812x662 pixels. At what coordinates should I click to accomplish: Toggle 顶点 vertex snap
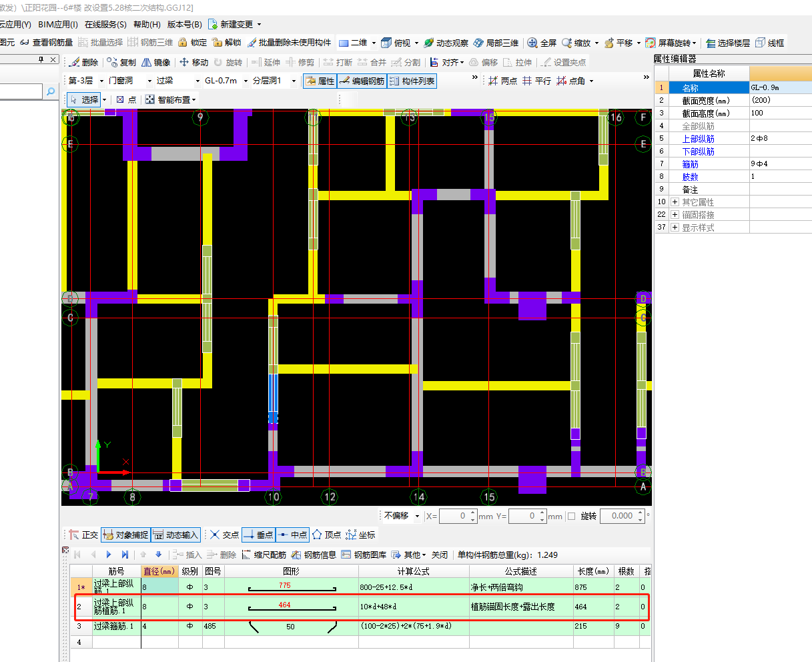pyautogui.click(x=327, y=535)
